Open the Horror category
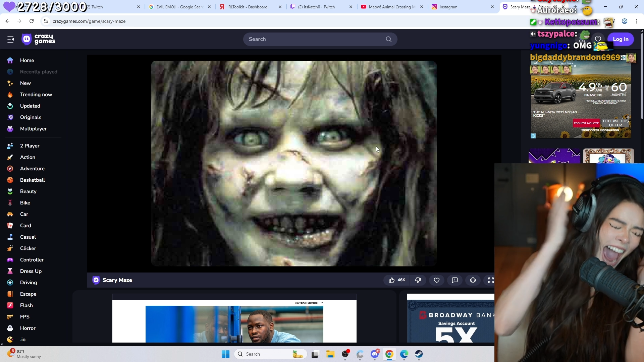The width and height of the screenshot is (644, 362). pos(28,328)
